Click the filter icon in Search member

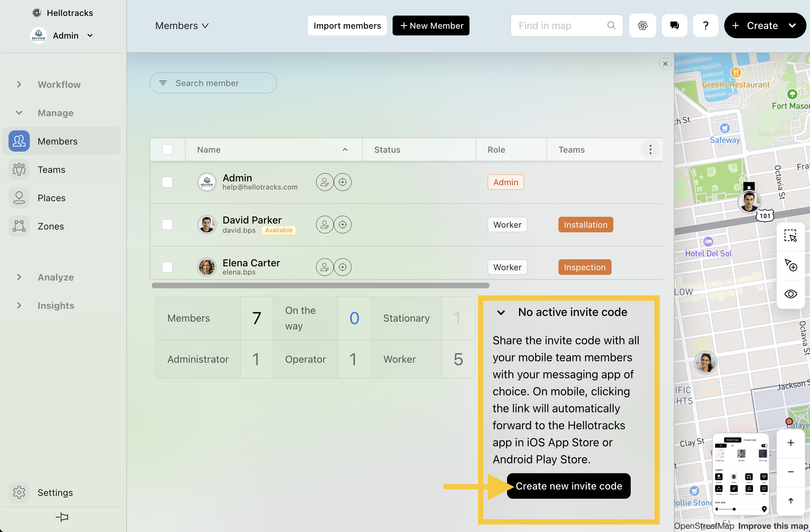tap(163, 83)
